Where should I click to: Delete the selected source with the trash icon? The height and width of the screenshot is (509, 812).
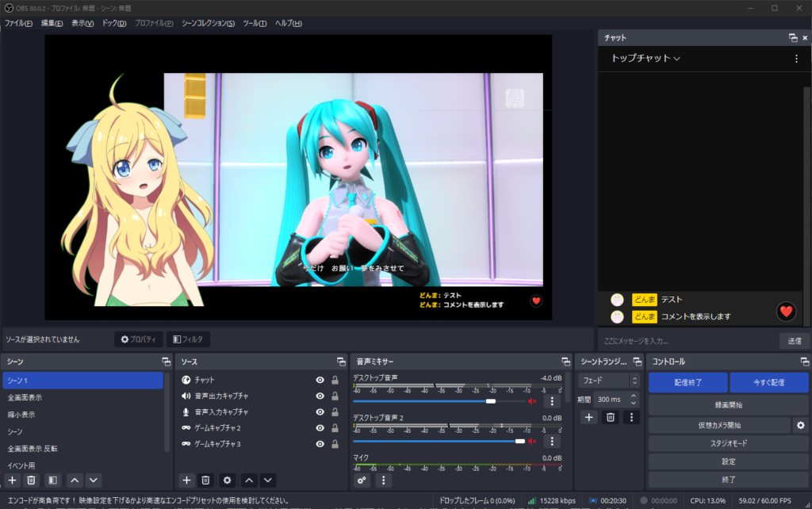pos(205,480)
